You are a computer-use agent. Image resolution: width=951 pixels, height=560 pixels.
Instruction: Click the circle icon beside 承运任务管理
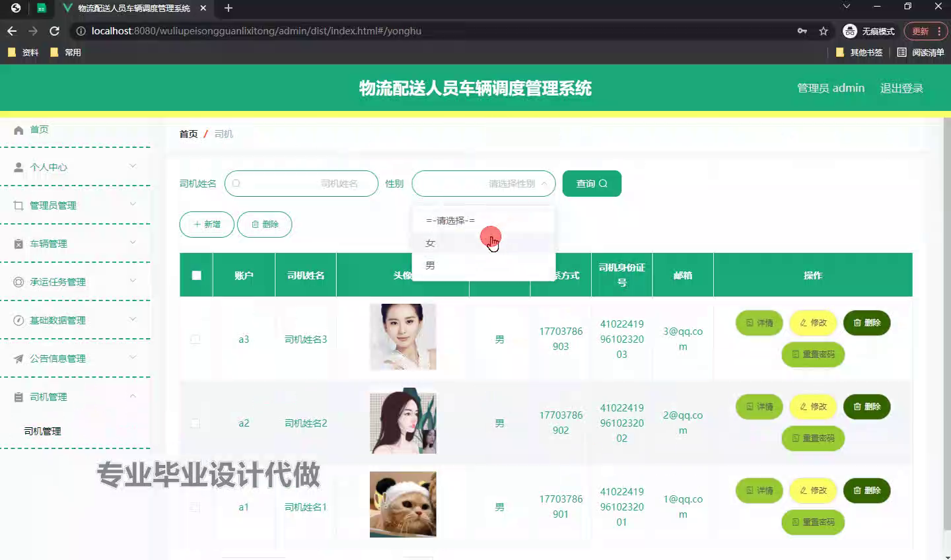[18, 282]
